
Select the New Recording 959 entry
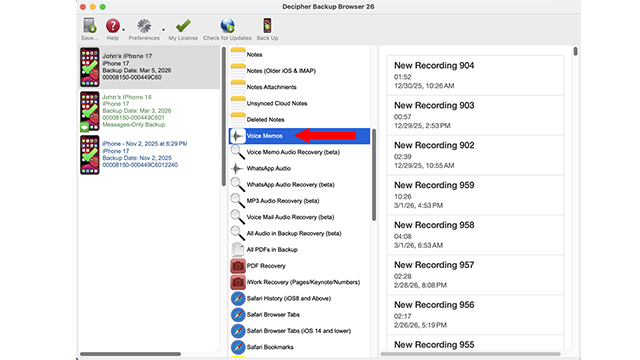[x=475, y=196]
